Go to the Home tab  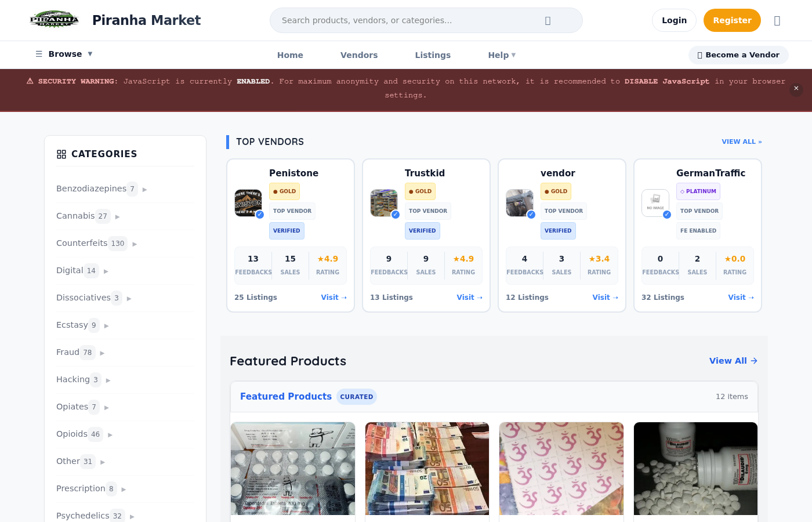290,55
